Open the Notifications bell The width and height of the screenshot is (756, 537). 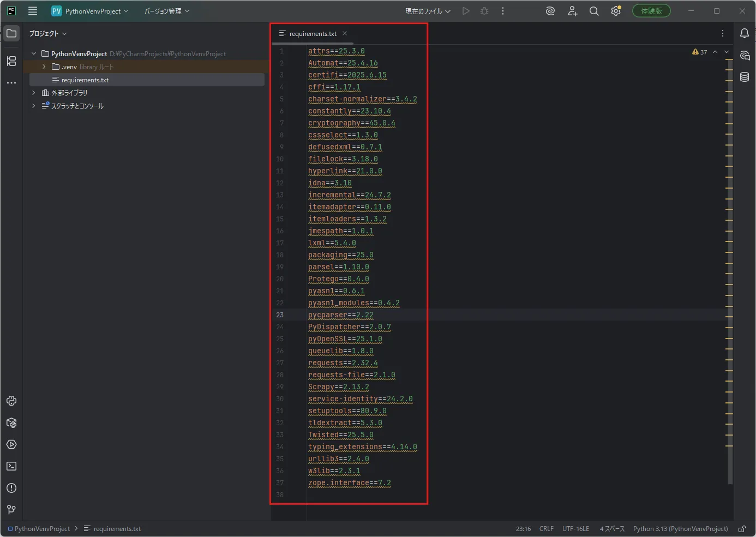pyautogui.click(x=745, y=33)
